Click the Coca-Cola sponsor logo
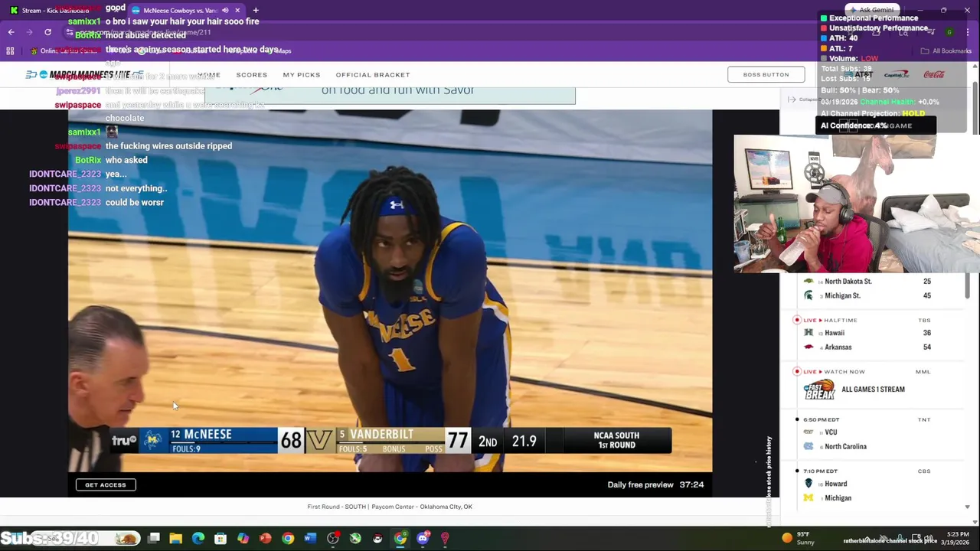 [934, 74]
